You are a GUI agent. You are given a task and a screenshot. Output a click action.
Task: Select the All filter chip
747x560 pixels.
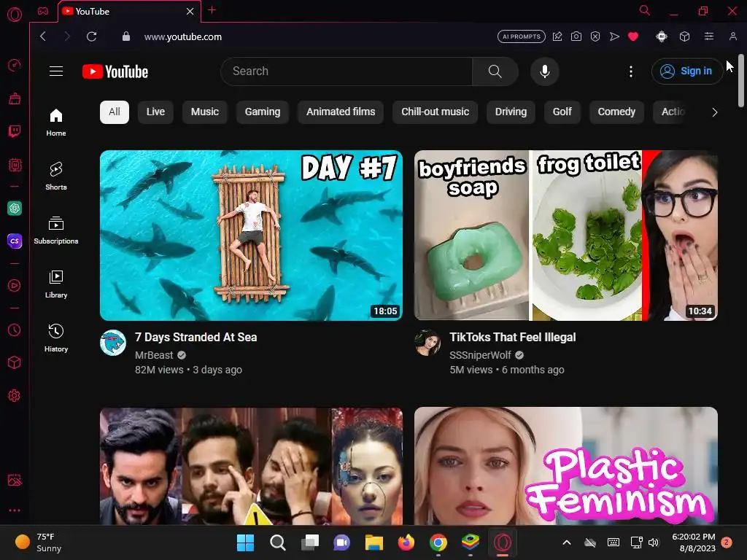(115, 112)
